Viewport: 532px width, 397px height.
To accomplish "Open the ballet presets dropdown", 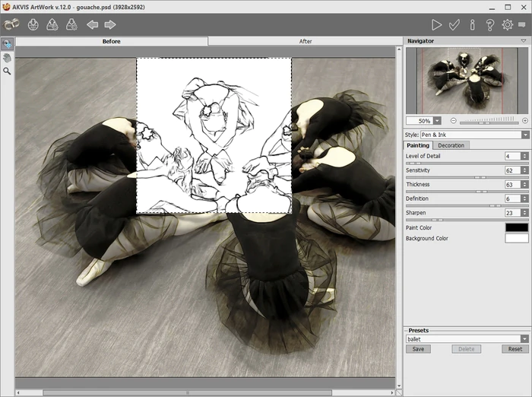I will (x=524, y=339).
